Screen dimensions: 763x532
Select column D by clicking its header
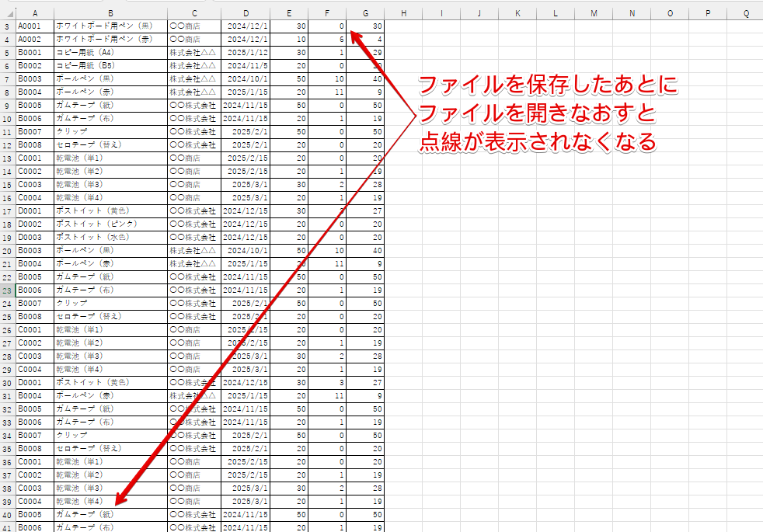point(246,13)
